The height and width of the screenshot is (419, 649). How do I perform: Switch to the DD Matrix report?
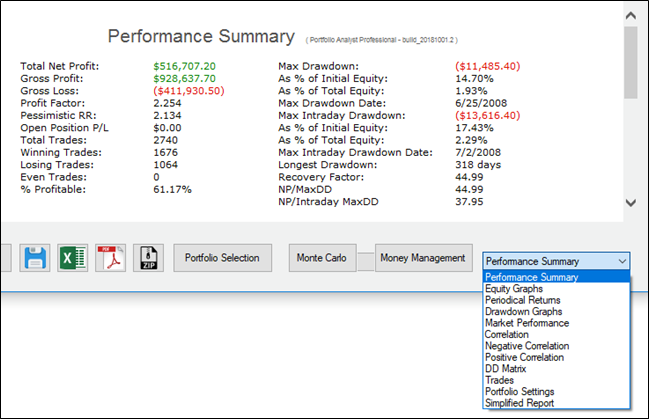click(x=508, y=369)
